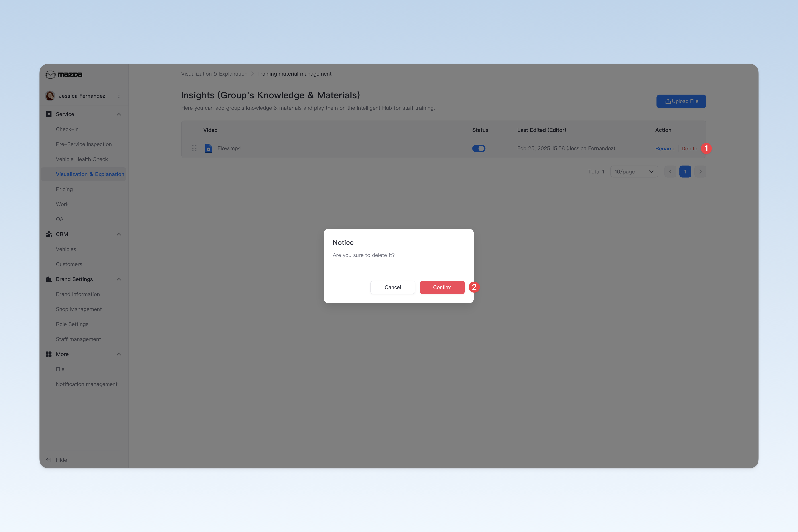Open Jessica Fernandez's three-dot menu

pyautogui.click(x=119, y=96)
